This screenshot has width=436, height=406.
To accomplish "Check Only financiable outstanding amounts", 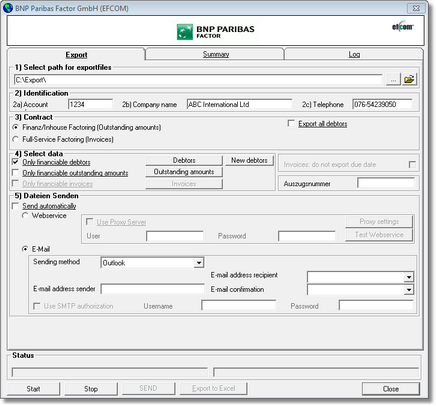I will coord(15,173).
